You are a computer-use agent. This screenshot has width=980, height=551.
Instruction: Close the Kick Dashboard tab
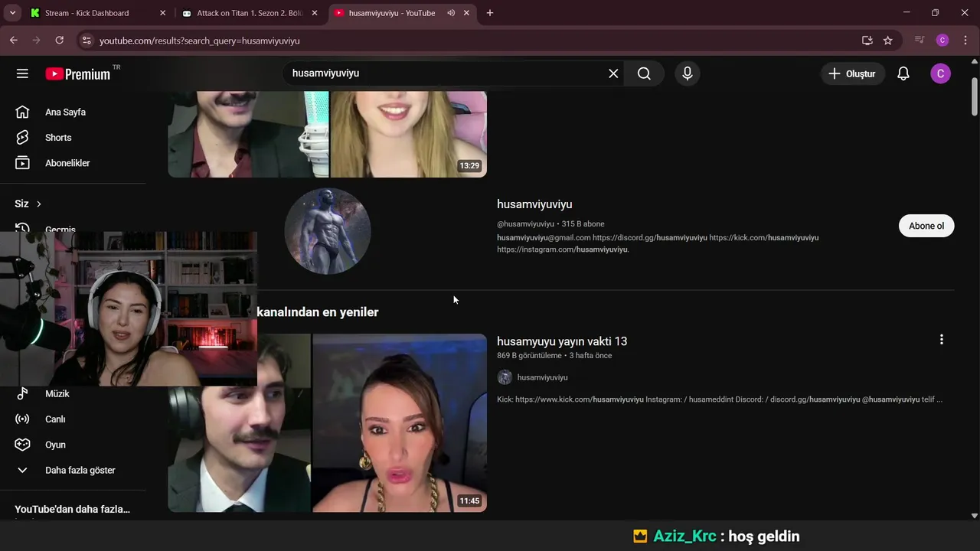162,13
